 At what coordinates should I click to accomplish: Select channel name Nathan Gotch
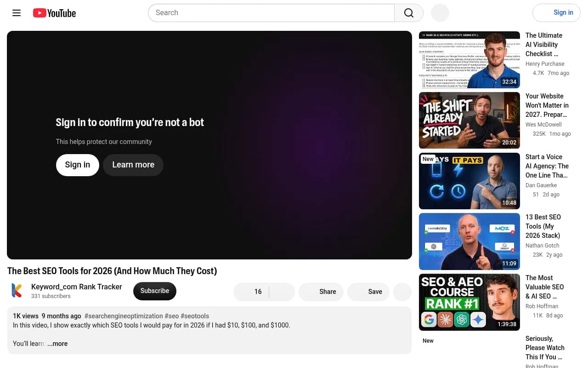(x=543, y=246)
